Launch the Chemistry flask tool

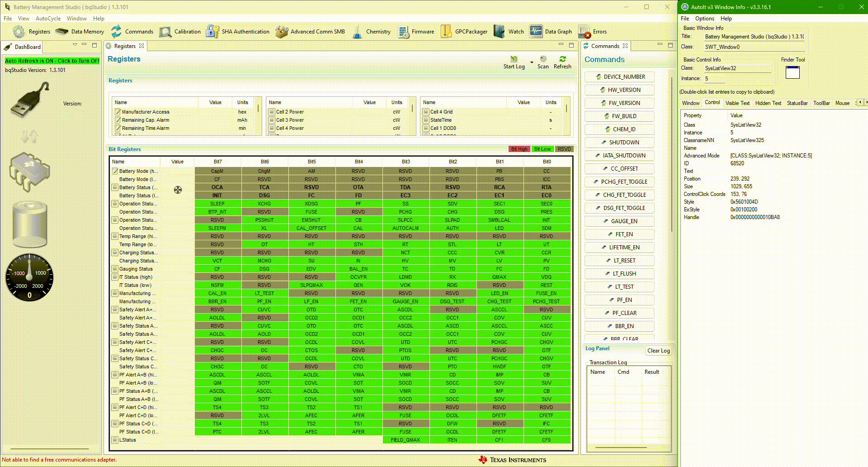pyautogui.click(x=357, y=32)
